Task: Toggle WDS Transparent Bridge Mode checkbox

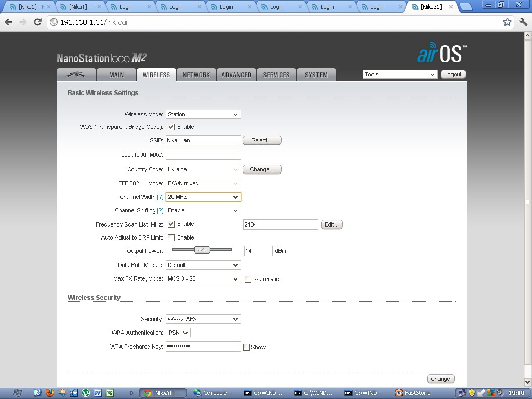Action: pos(171,127)
